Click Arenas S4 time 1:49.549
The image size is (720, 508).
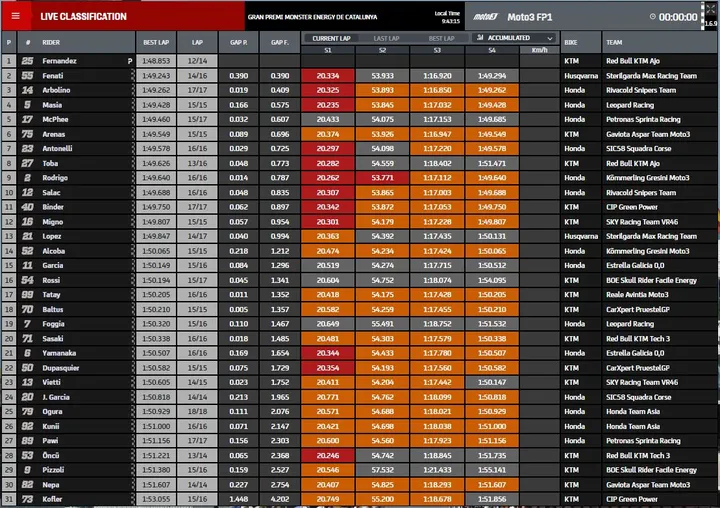pos(492,134)
